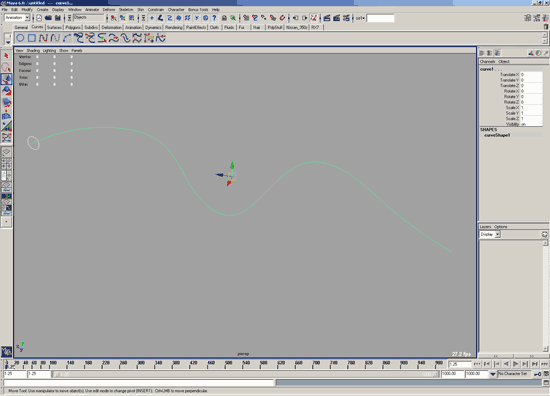Switch to single perspective view layout
550x396 pixels.
pyautogui.click(x=6, y=152)
